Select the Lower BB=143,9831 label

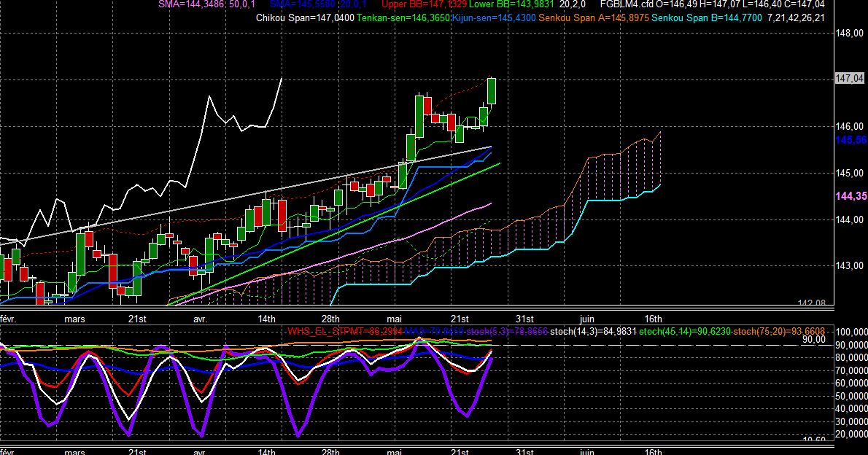click(x=511, y=4)
